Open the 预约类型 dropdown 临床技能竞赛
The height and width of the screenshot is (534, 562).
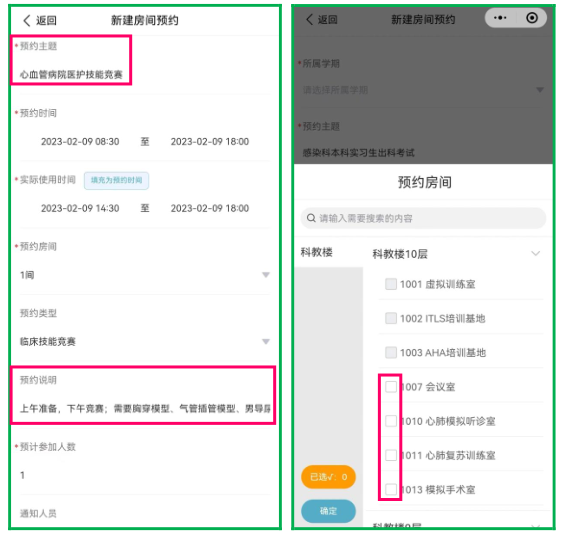(x=144, y=341)
